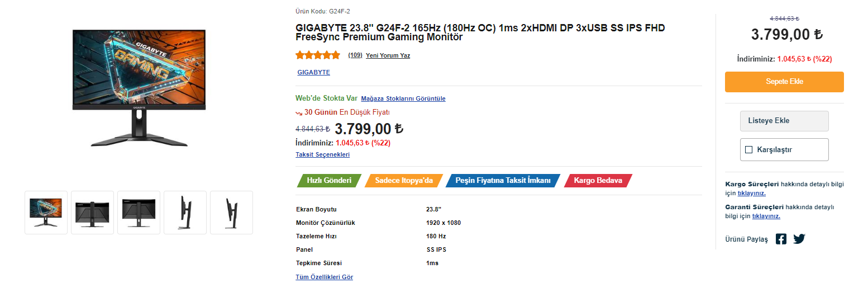Click the five-star rating icons
The width and height of the screenshot is (868, 292).
[x=318, y=55]
